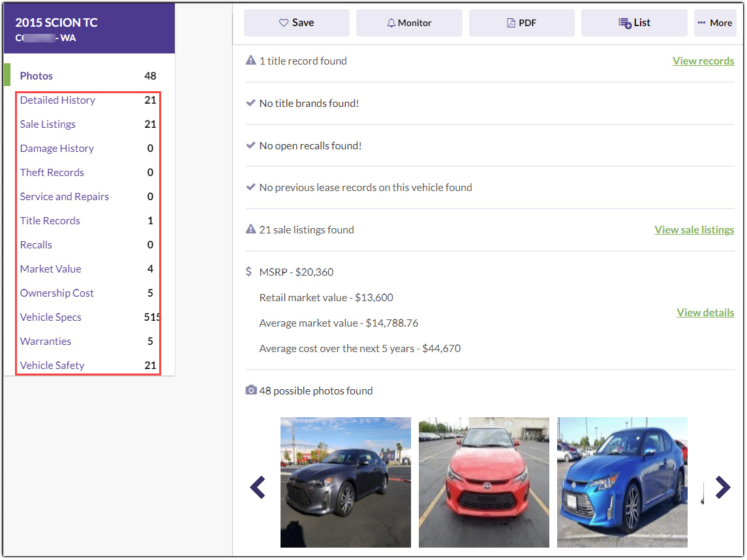747x560 pixels.
Task: Open the red Scion photo thumbnail
Action: [484, 482]
